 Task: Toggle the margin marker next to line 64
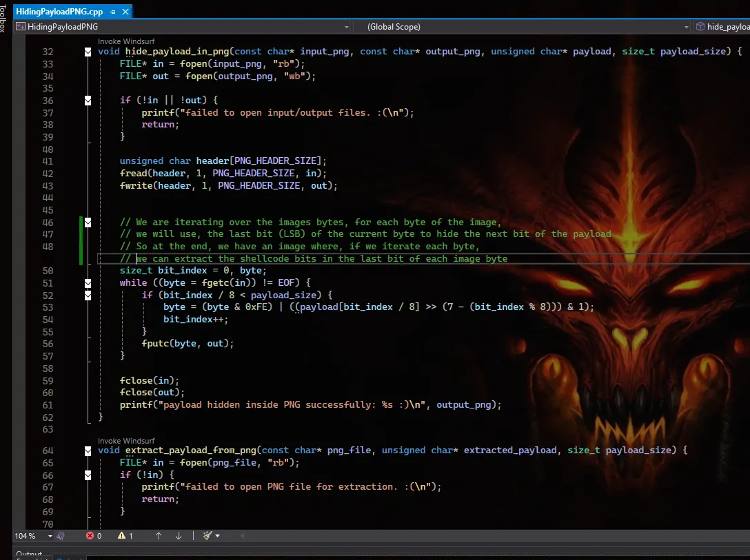(87, 450)
